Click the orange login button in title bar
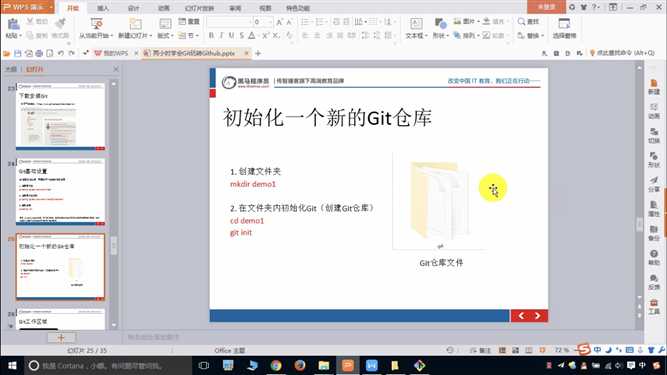 (x=546, y=7)
